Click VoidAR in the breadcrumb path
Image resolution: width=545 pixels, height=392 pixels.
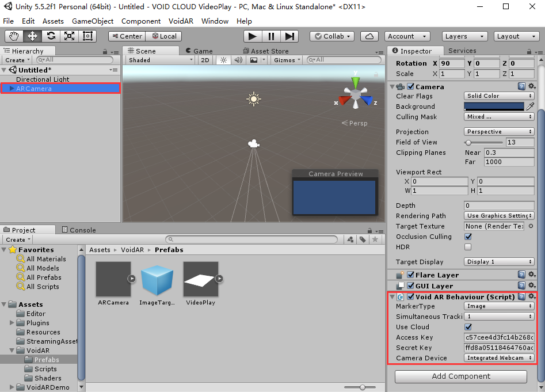[132, 250]
